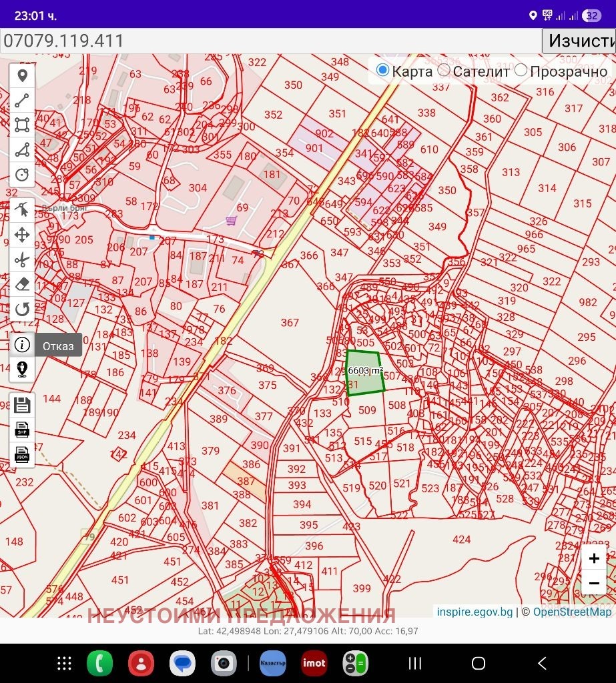
Task: Open the parcel info tool
Action: click(x=22, y=345)
